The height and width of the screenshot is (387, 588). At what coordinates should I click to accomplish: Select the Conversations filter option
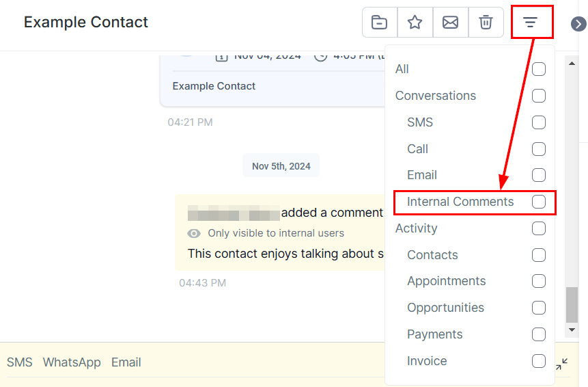point(539,96)
